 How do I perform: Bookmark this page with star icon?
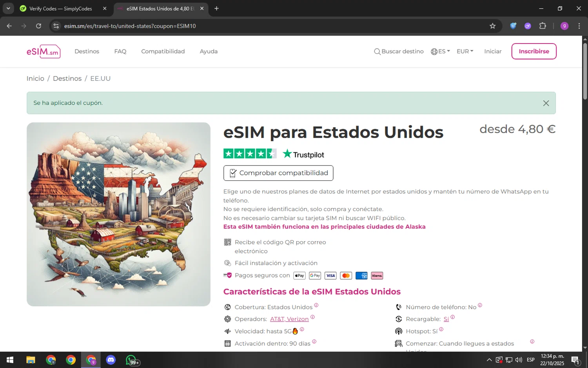point(492,26)
